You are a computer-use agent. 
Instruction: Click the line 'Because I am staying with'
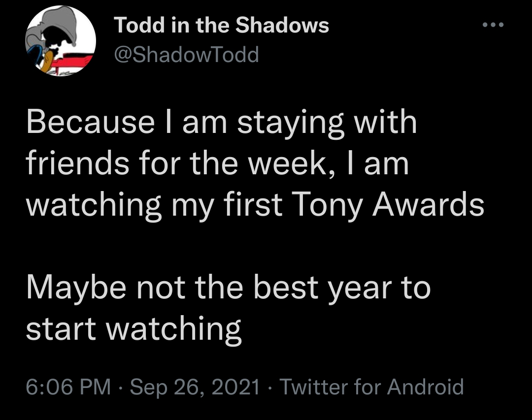pyautogui.click(x=222, y=123)
